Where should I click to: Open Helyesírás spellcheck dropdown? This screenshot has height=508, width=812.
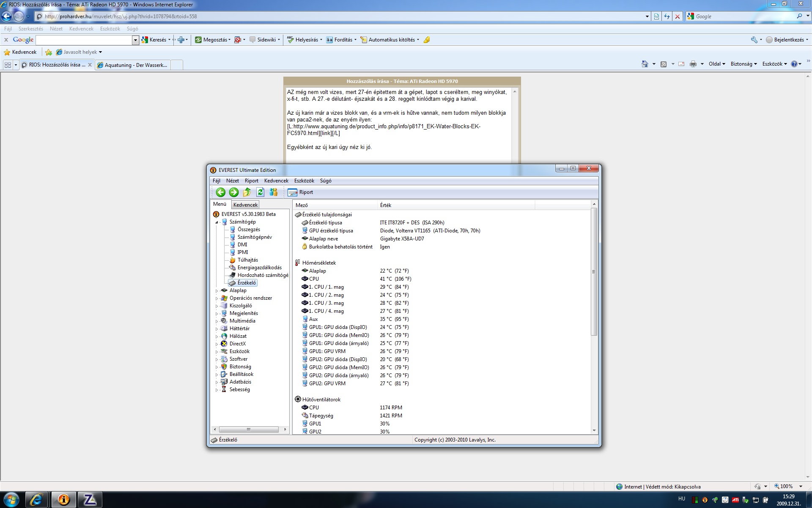pos(304,40)
